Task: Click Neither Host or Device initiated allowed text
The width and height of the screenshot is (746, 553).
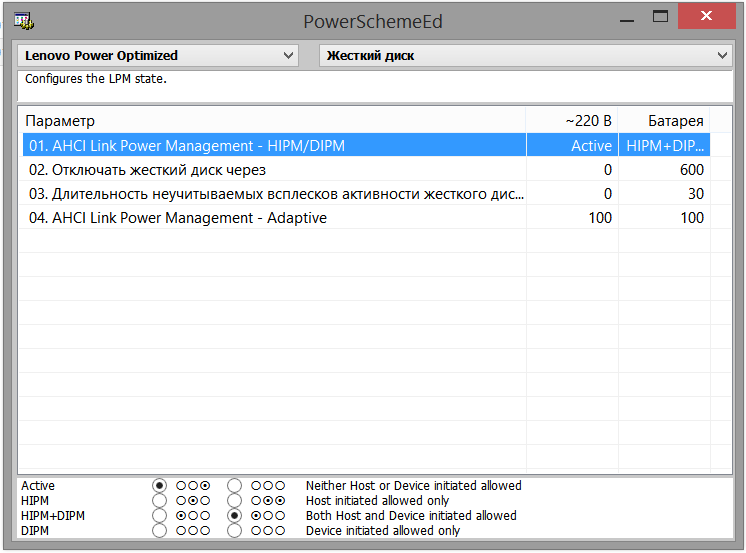Action: point(413,486)
